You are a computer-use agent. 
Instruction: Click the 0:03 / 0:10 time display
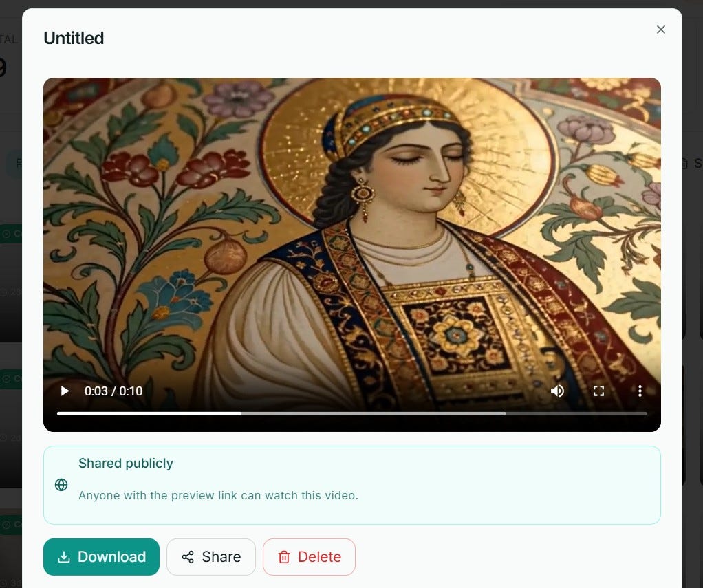click(x=113, y=391)
